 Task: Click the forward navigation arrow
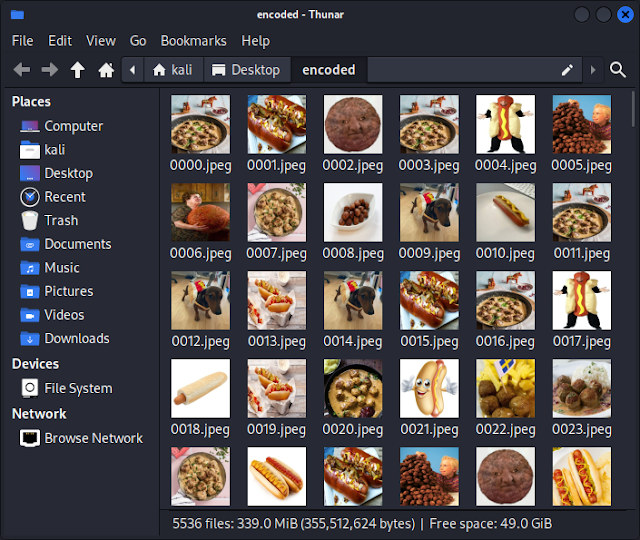click(x=49, y=70)
